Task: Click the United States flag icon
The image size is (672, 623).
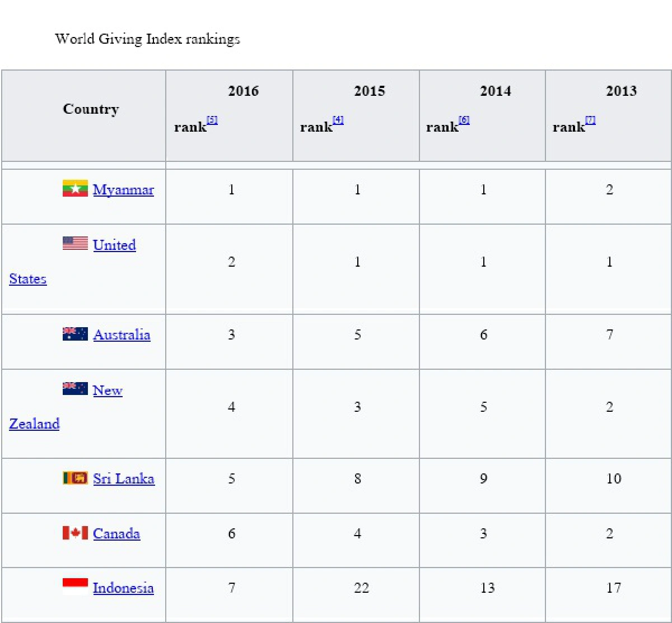Action: pyautogui.click(x=75, y=243)
